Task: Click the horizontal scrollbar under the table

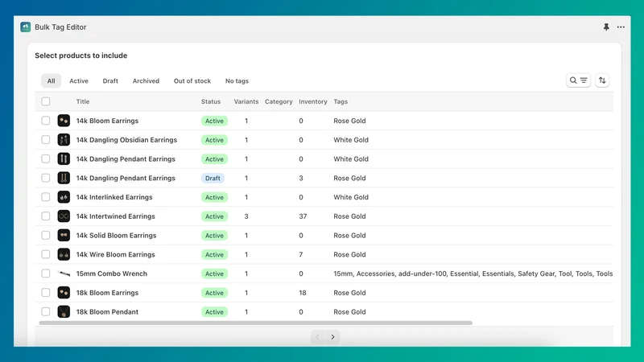Action: [255, 323]
